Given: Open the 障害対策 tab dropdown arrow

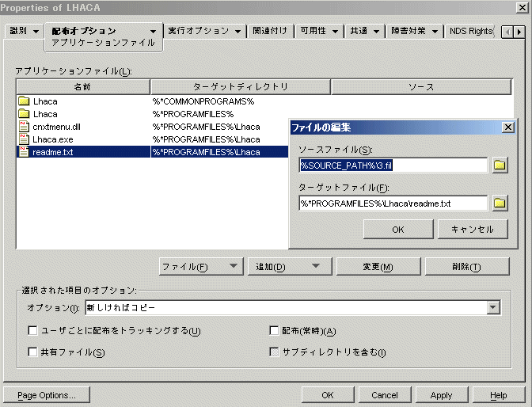Looking at the screenshot, I should pyautogui.click(x=435, y=32).
